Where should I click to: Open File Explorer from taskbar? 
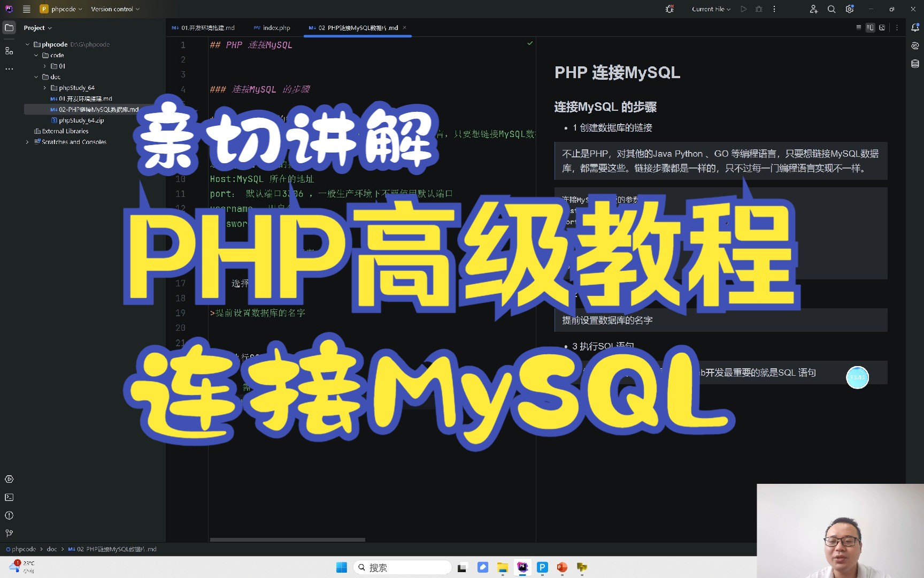pos(502,567)
